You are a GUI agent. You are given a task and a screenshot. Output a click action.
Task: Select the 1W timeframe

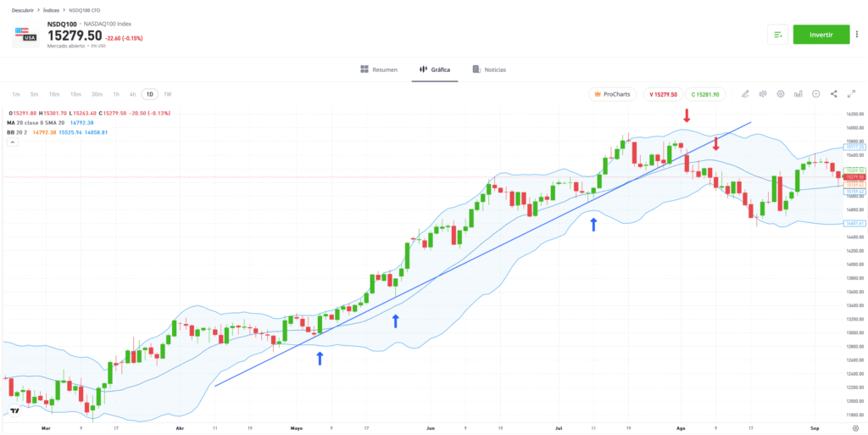tap(168, 94)
